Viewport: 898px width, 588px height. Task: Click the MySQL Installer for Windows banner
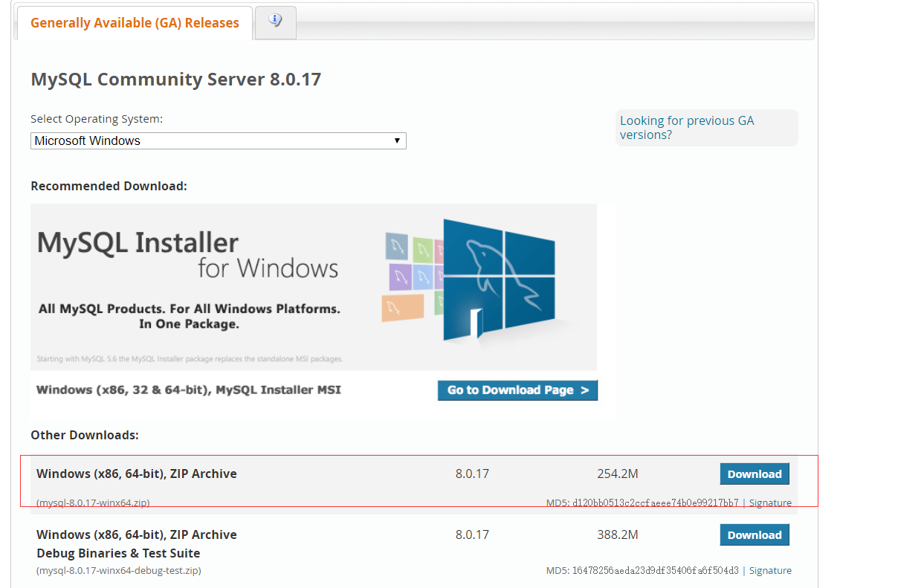coord(314,287)
